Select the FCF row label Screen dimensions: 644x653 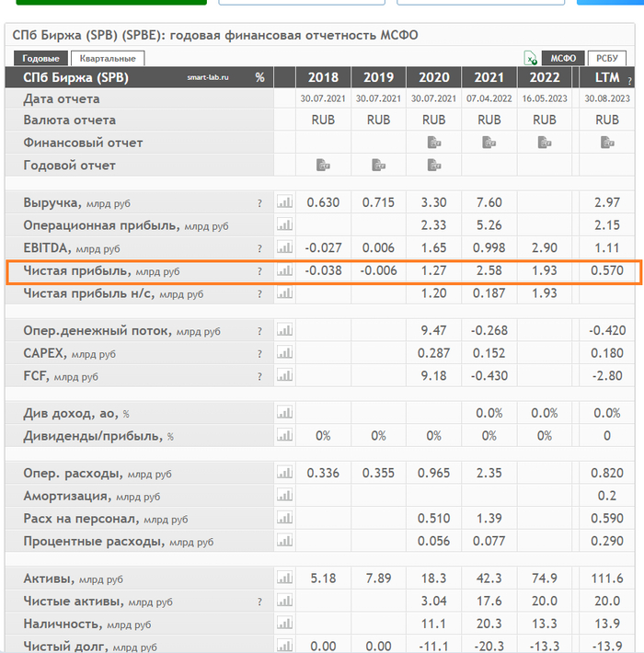(x=61, y=376)
